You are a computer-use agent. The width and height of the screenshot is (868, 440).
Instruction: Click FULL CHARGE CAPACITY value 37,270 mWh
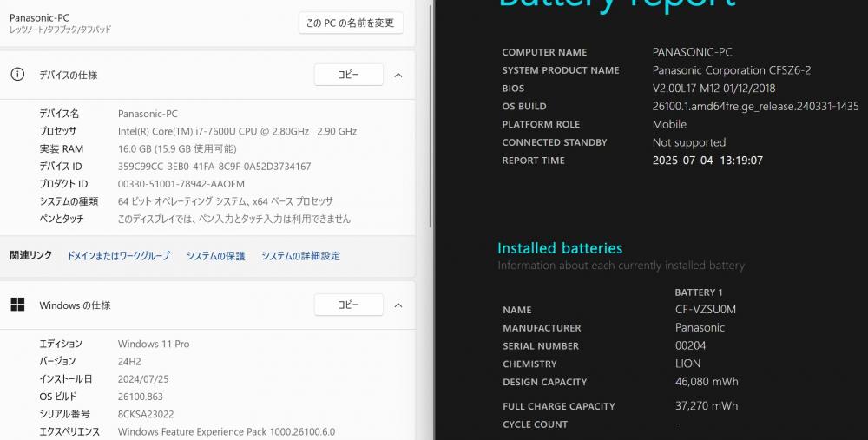707,405
